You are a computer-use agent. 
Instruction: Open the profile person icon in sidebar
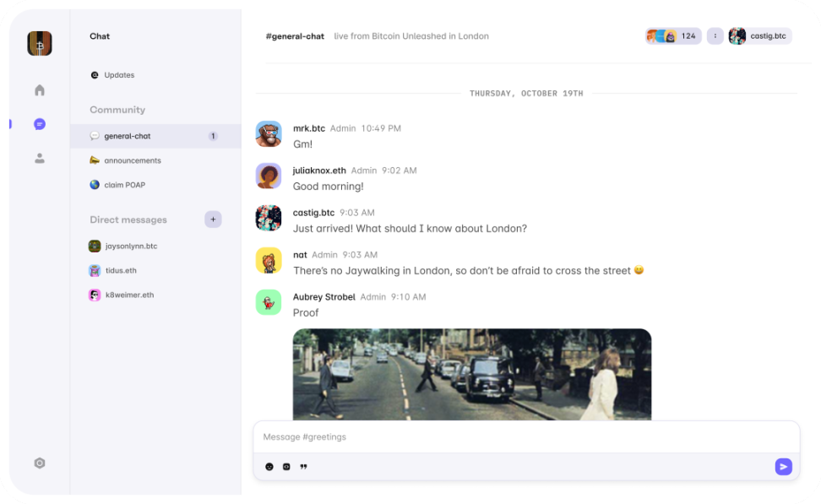(x=40, y=158)
